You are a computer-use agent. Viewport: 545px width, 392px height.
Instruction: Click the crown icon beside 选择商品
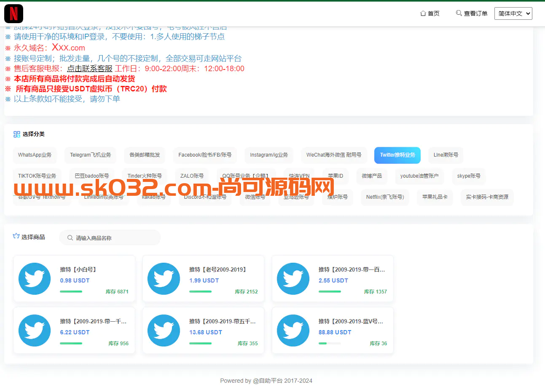pos(16,236)
